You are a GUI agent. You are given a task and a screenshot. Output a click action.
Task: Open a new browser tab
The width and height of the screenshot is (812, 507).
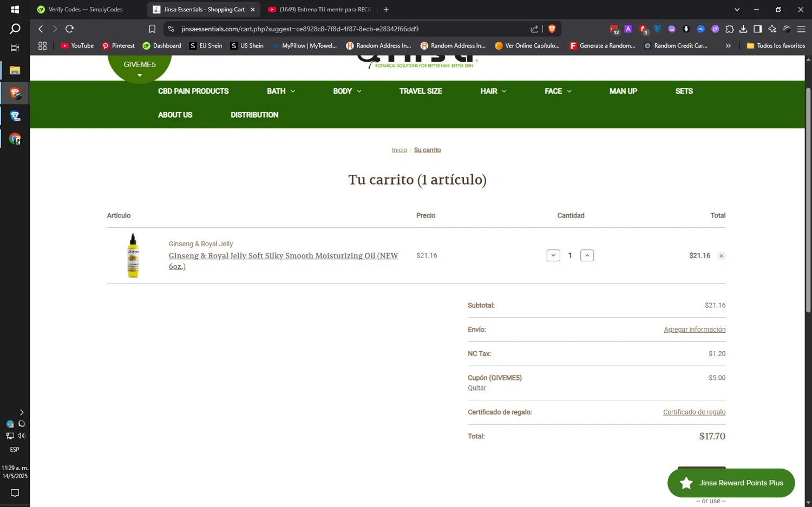(x=386, y=9)
